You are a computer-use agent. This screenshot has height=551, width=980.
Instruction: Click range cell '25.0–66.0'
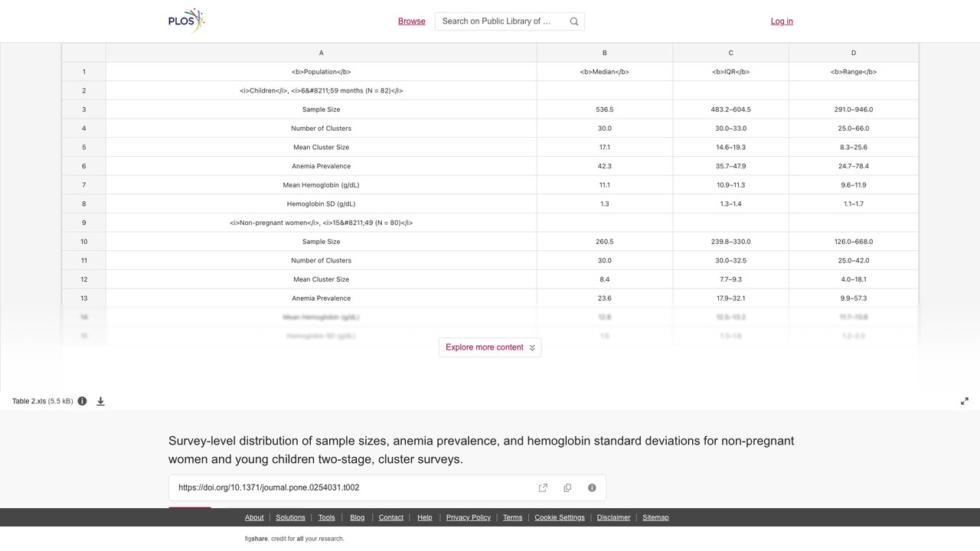coord(854,129)
